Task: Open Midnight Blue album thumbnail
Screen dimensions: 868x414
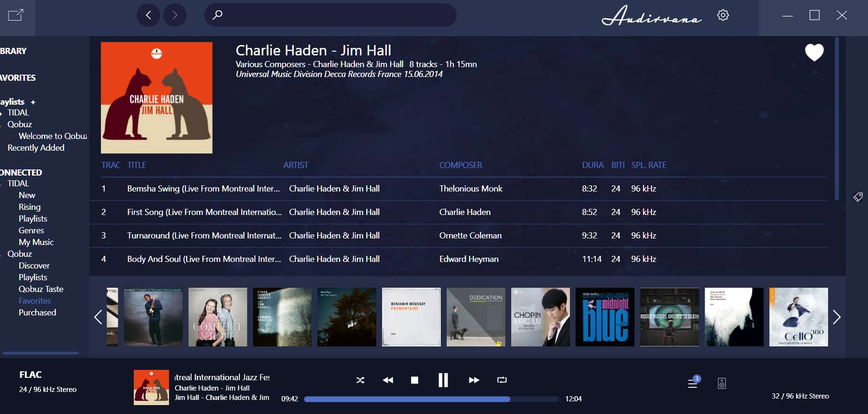Action: 605,317
